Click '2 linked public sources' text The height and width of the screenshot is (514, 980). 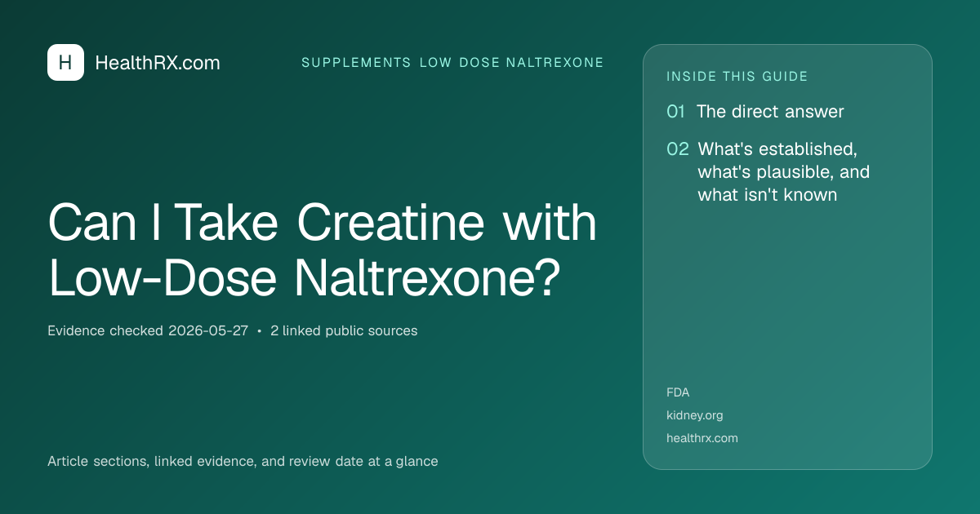(x=344, y=330)
